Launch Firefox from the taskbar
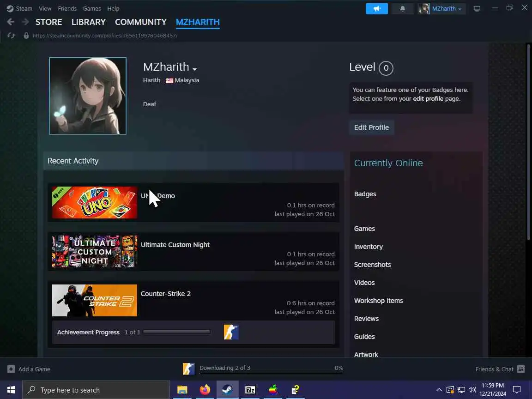The height and width of the screenshot is (399, 532). (x=205, y=390)
